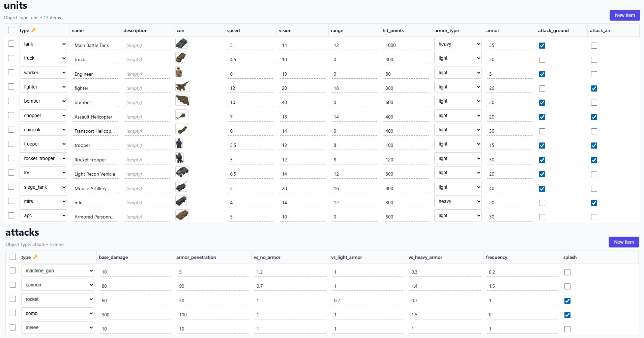This screenshot has height=338, width=644.
Task: Uncheck attack_ground for Engineer row
Action: (542, 74)
